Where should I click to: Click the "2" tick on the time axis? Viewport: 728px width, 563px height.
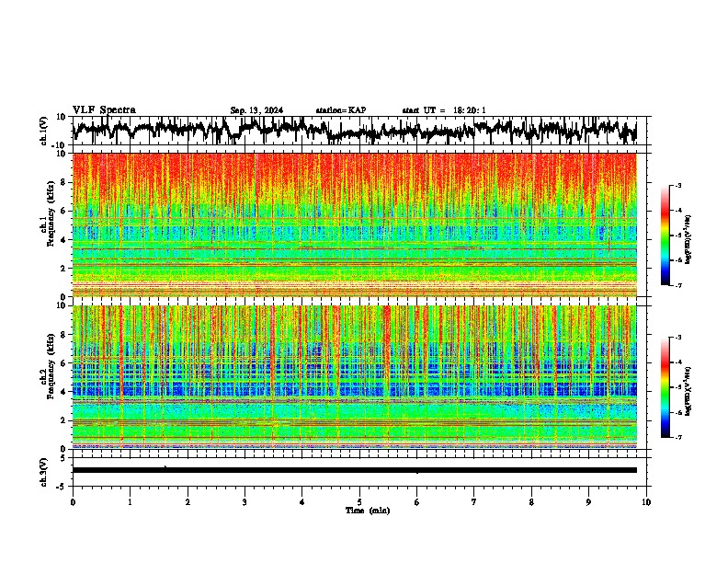point(188,502)
